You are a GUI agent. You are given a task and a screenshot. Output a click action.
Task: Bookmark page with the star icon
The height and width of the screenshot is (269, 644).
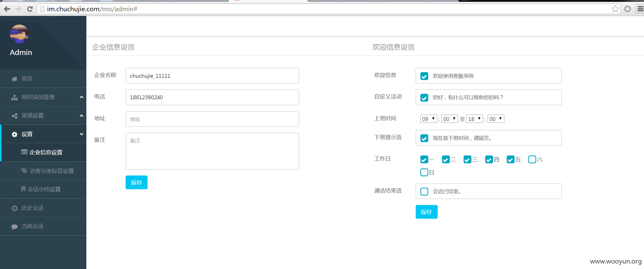click(615, 9)
